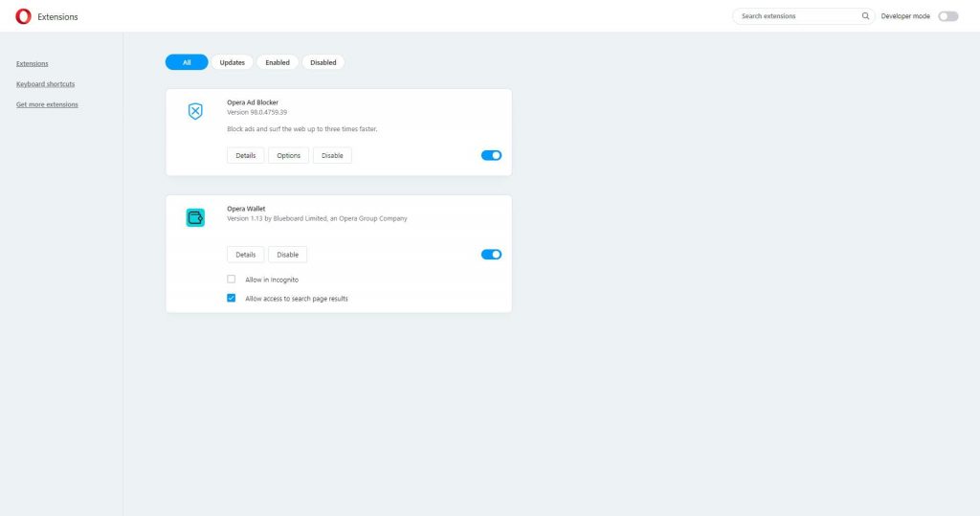Select the All filter tab
The height and width of the screenshot is (516, 980).
tap(187, 62)
